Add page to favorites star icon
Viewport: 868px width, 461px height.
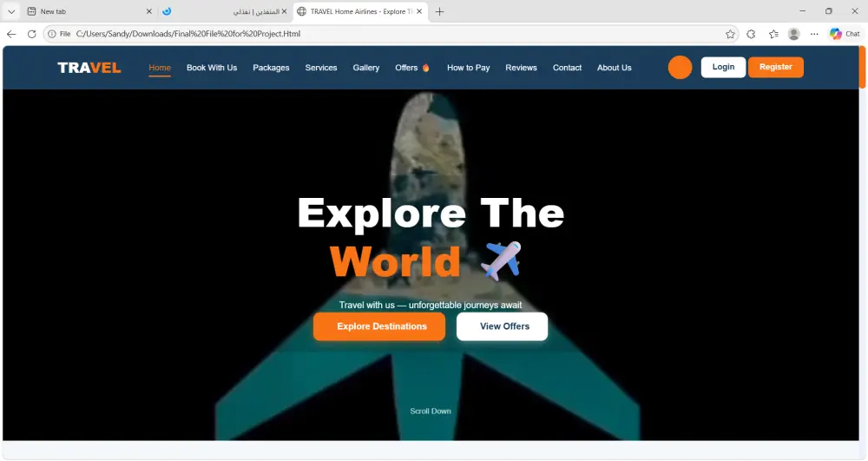tap(730, 34)
